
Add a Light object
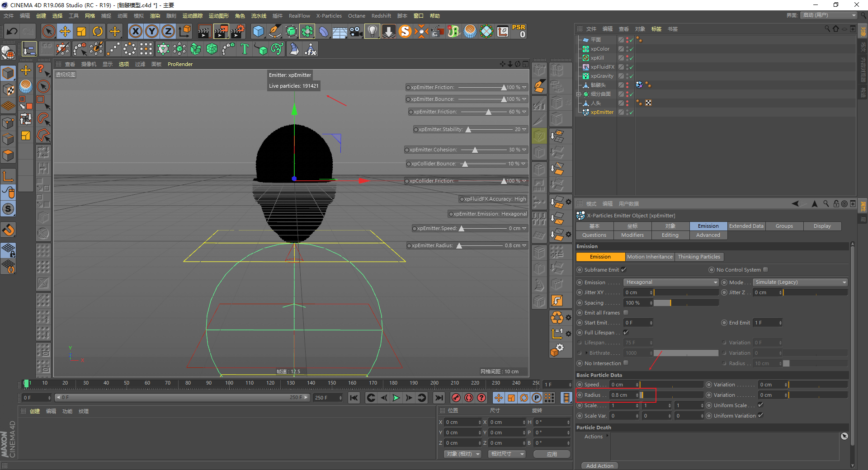click(372, 31)
